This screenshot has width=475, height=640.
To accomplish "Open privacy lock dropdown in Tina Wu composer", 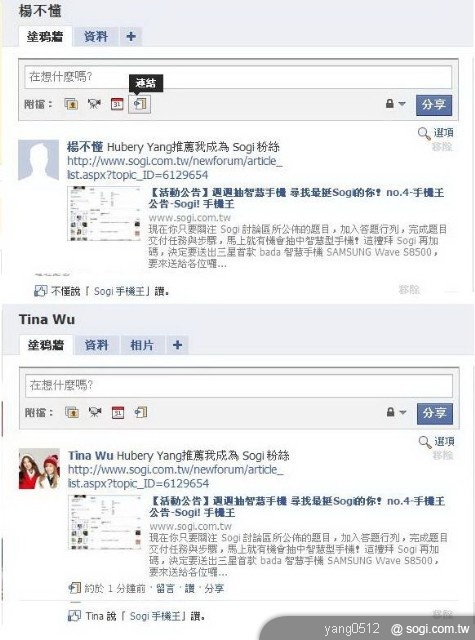I will click(x=396, y=413).
